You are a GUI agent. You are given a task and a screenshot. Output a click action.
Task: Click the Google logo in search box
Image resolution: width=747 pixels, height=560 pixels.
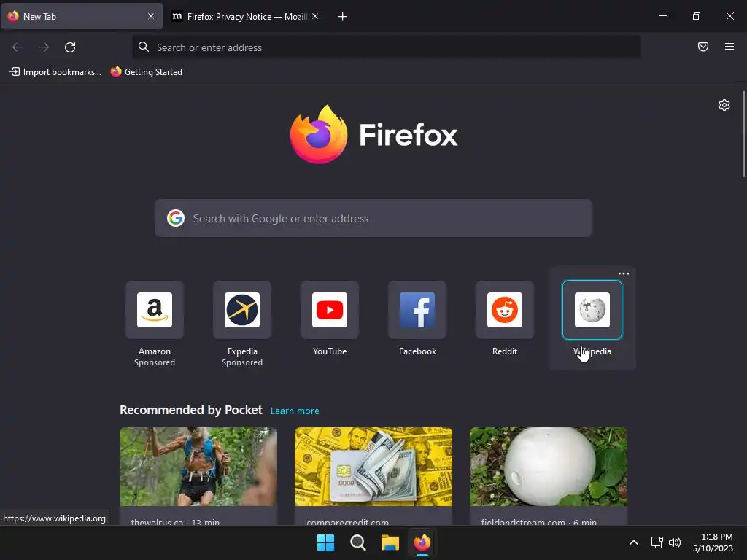point(176,218)
